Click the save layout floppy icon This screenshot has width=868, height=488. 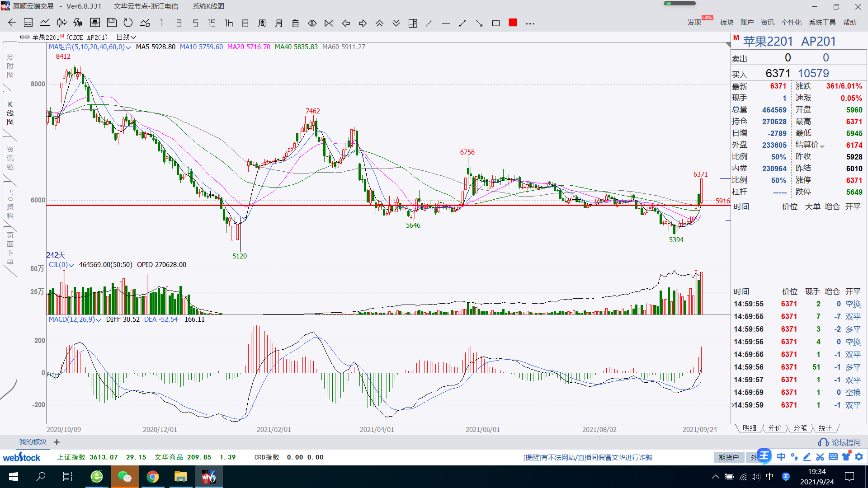[112, 23]
